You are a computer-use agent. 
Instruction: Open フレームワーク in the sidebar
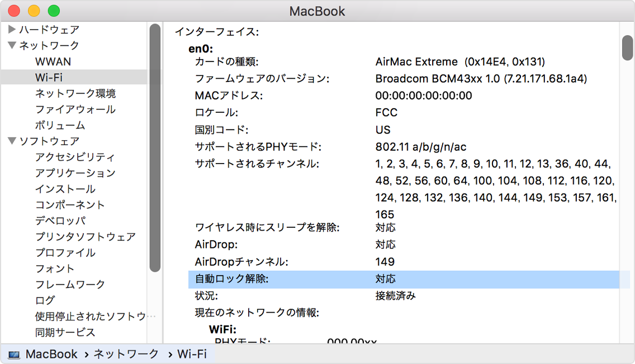70,284
